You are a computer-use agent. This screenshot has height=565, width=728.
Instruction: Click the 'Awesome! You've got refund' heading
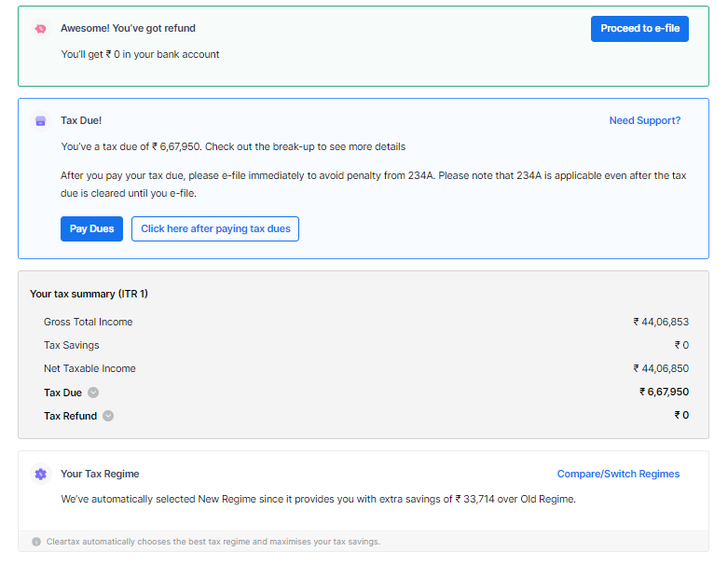pyautogui.click(x=128, y=28)
